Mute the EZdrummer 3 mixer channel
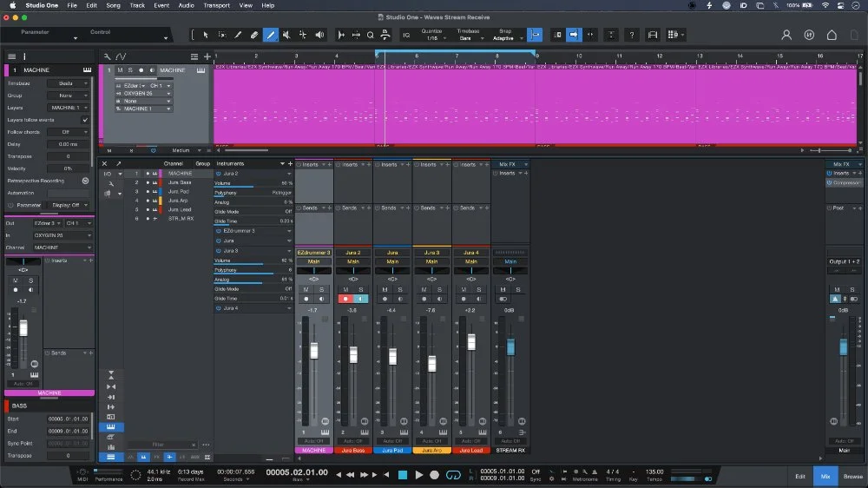This screenshot has height=488, width=868. pos(306,290)
